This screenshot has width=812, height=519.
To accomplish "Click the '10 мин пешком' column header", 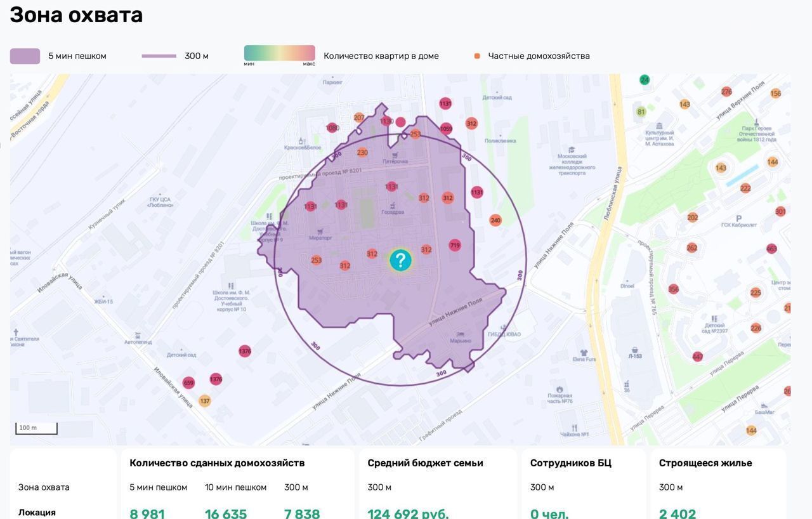I will click(x=235, y=487).
